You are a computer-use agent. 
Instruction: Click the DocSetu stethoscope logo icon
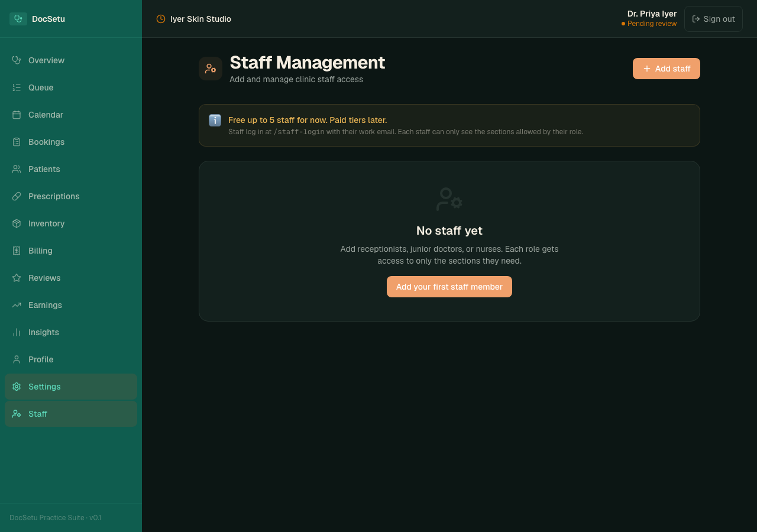[x=18, y=19]
